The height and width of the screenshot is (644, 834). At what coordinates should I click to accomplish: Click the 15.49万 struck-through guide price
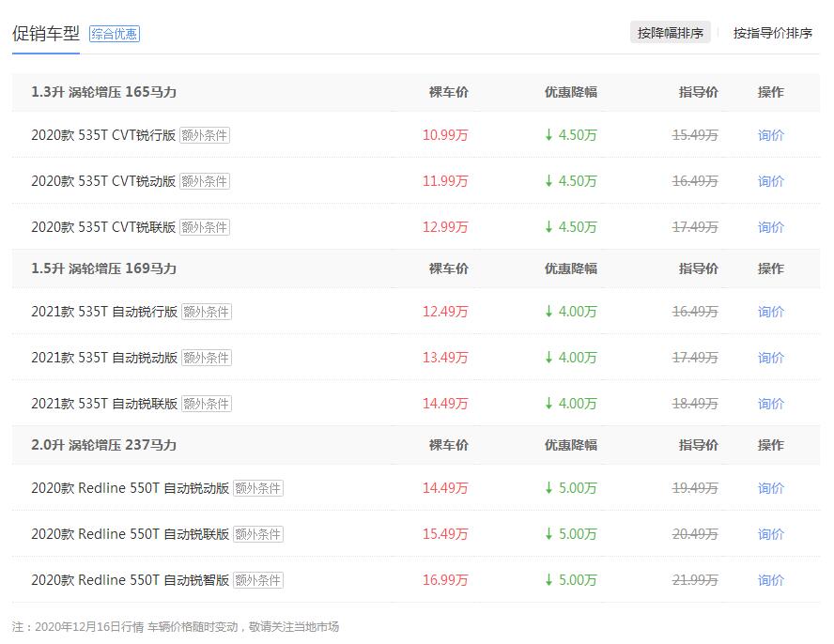(695, 135)
